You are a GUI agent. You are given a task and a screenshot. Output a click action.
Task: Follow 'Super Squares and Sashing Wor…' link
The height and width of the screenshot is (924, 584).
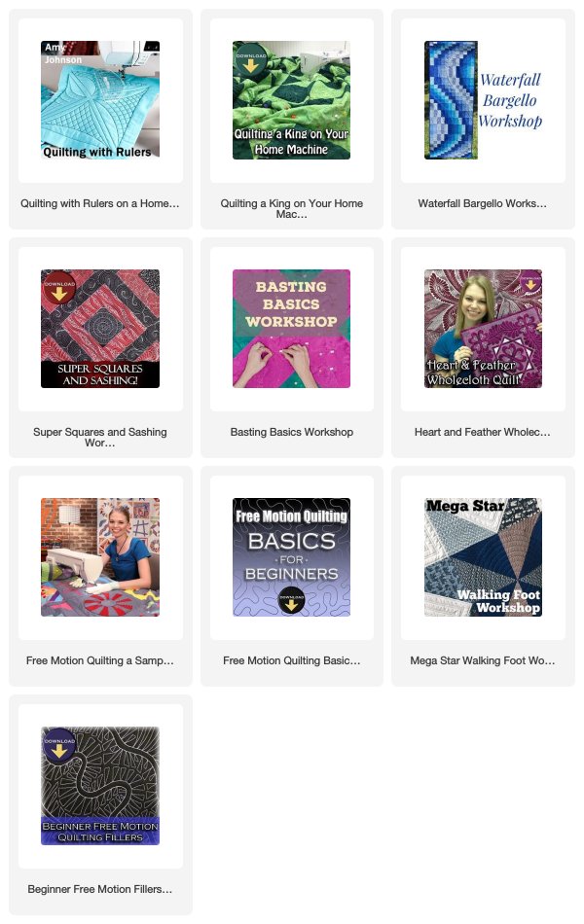pyautogui.click(x=99, y=438)
